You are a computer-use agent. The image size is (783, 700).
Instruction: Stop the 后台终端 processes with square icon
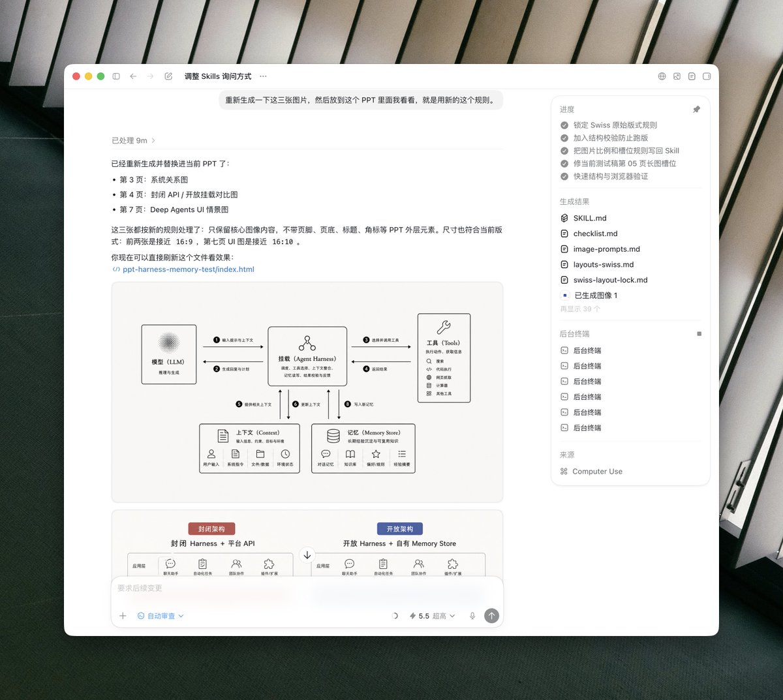[x=699, y=333]
